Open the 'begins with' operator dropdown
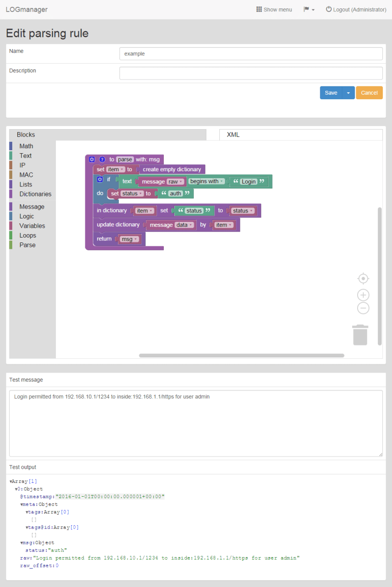 point(207,181)
